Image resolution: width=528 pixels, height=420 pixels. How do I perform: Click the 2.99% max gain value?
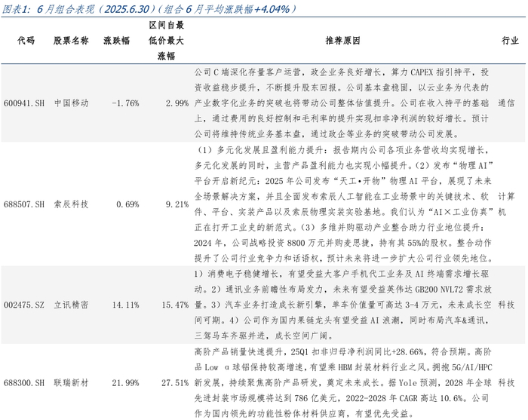coord(177,103)
